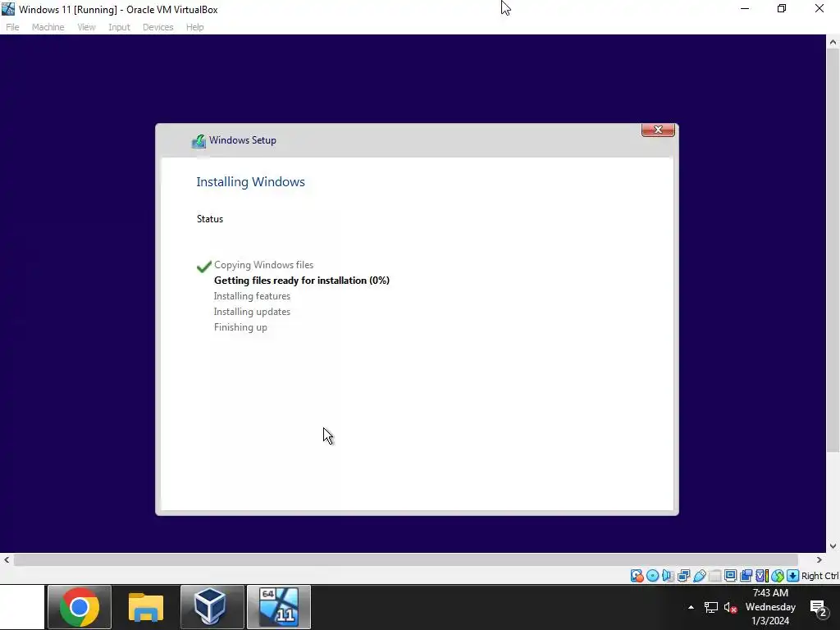Open the Machine menu
Image resolution: width=840 pixels, height=630 pixels.
pyautogui.click(x=48, y=27)
